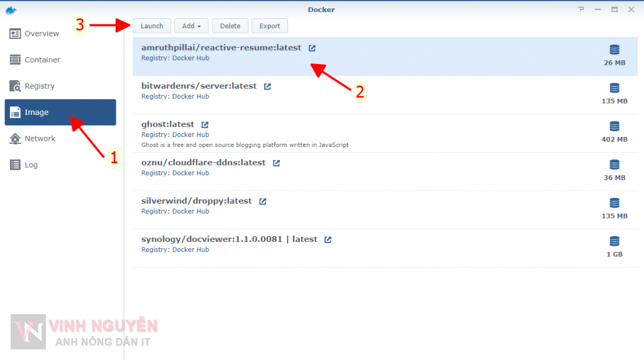Screen dimensions: 644x360
Task: Click database size icon for ghost image
Action: tap(614, 126)
